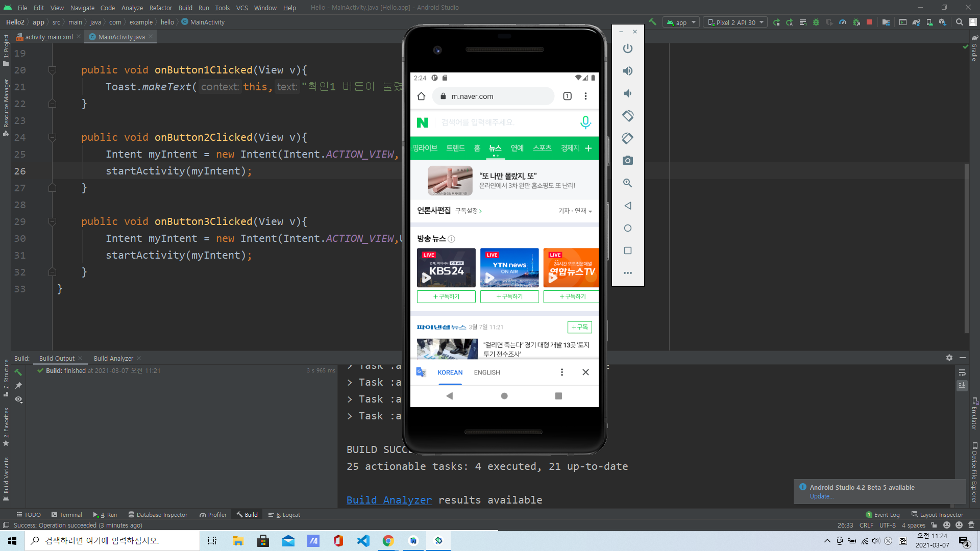Click 구독설정 link in Naver page

pyautogui.click(x=469, y=211)
